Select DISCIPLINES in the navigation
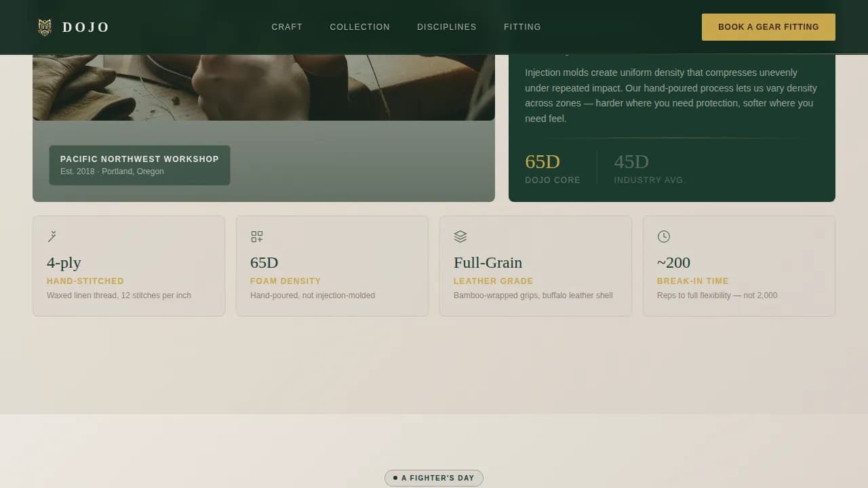The width and height of the screenshot is (868, 488). click(x=446, y=27)
